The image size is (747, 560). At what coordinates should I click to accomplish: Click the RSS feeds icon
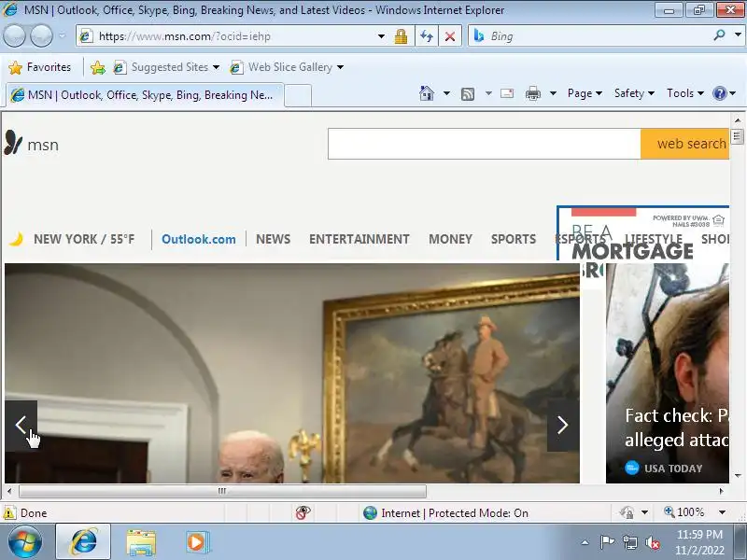[x=468, y=94]
